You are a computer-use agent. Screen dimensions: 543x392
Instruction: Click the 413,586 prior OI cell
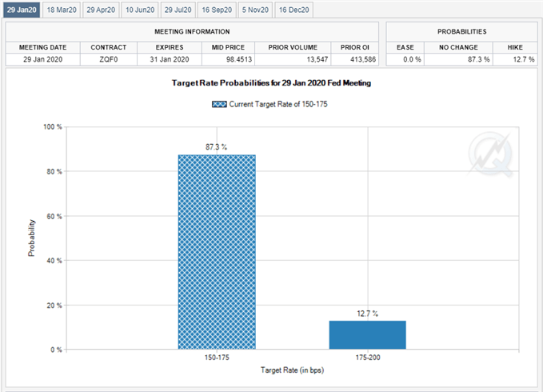pos(354,59)
